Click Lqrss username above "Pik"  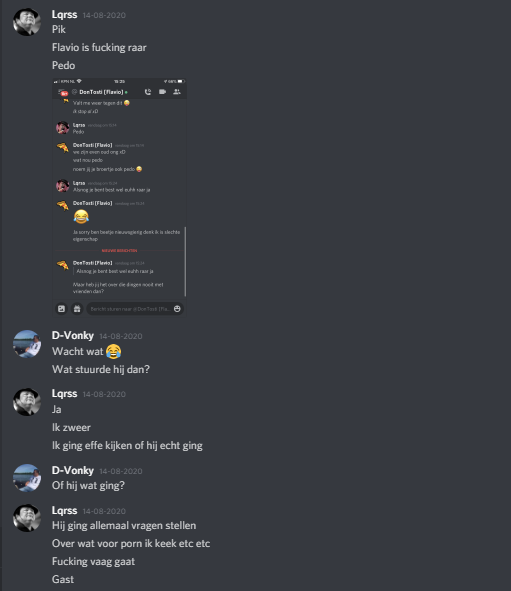pos(64,14)
